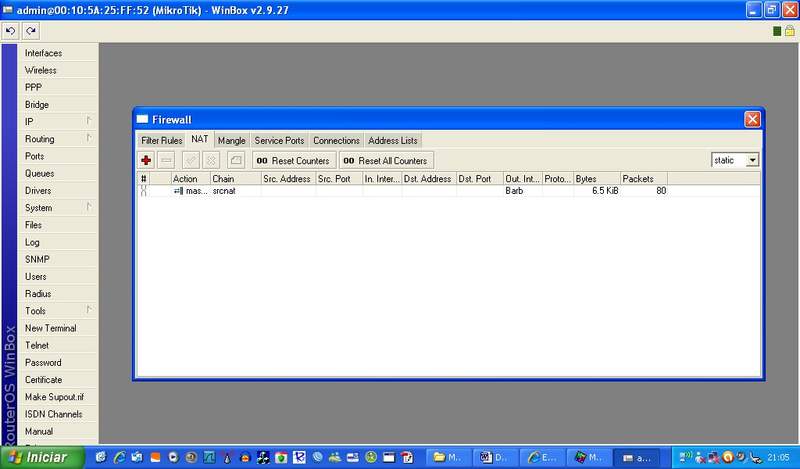Sort by the Src. Address column header

tap(288, 179)
